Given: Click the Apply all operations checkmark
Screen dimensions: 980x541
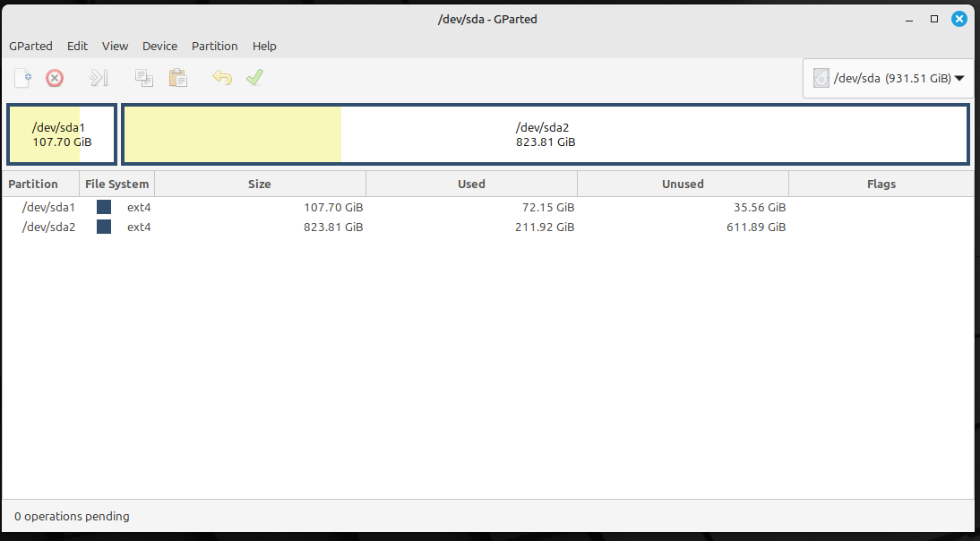Looking at the screenshot, I should click(254, 78).
